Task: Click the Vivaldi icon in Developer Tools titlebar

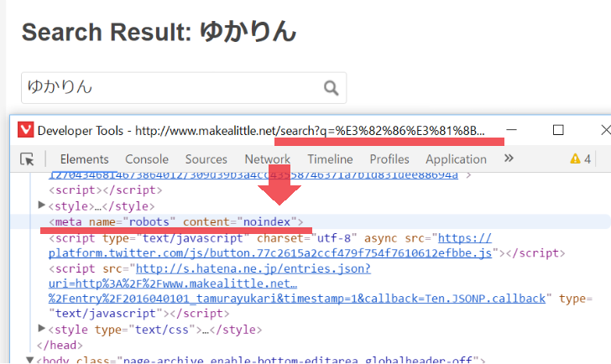Action: coord(26,130)
